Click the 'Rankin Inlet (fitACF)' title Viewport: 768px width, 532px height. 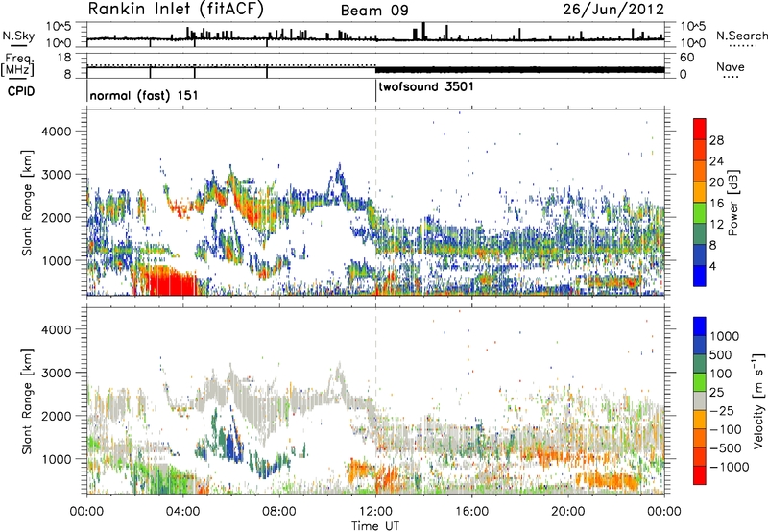pyautogui.click(x=176, y=10)
